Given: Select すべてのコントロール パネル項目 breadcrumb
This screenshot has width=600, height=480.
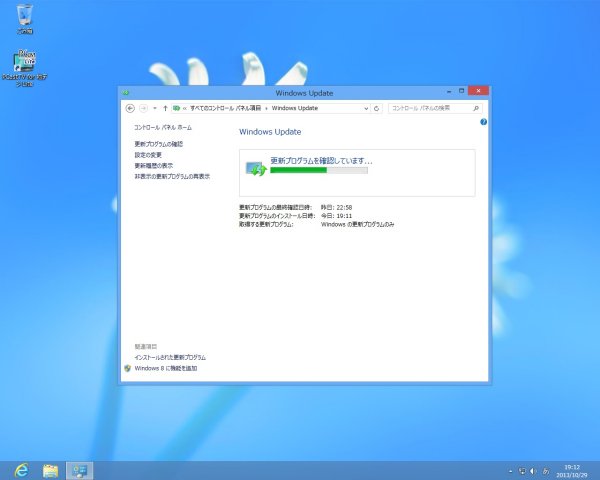Looking at the screenshot, I should [x=225, y=108].
